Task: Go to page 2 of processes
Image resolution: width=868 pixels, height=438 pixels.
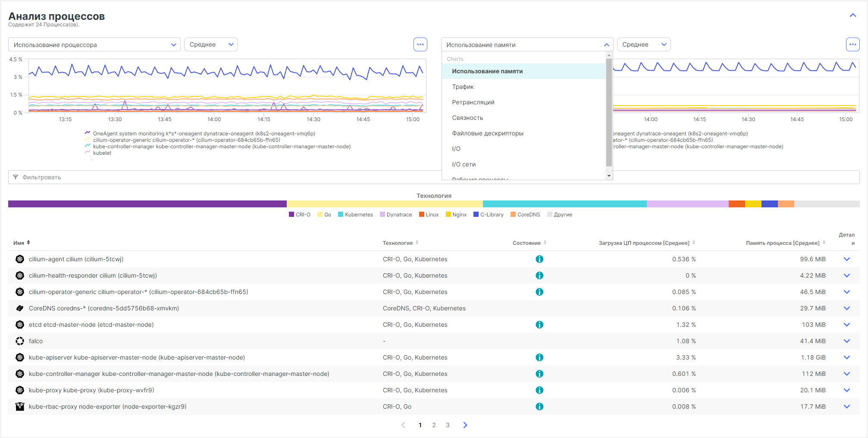Action: coord(434,425)
